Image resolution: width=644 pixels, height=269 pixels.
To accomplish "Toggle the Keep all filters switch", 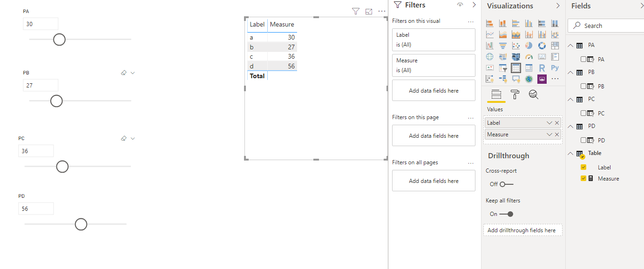I will coord(507,214).
